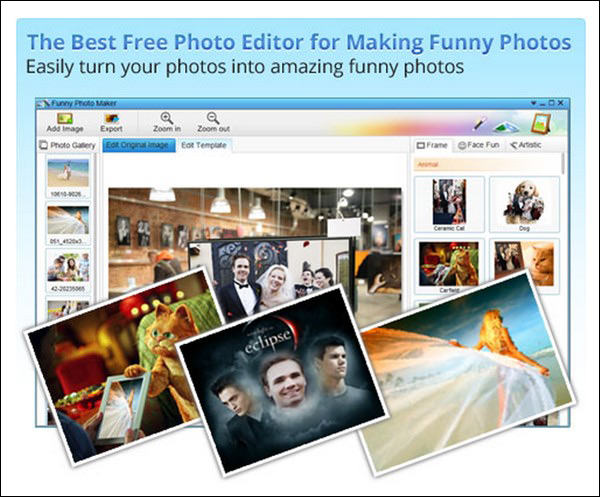Click the Export toolbar icon
The width and height of the screenshot is (600, 497).
(x=111, y=118)
